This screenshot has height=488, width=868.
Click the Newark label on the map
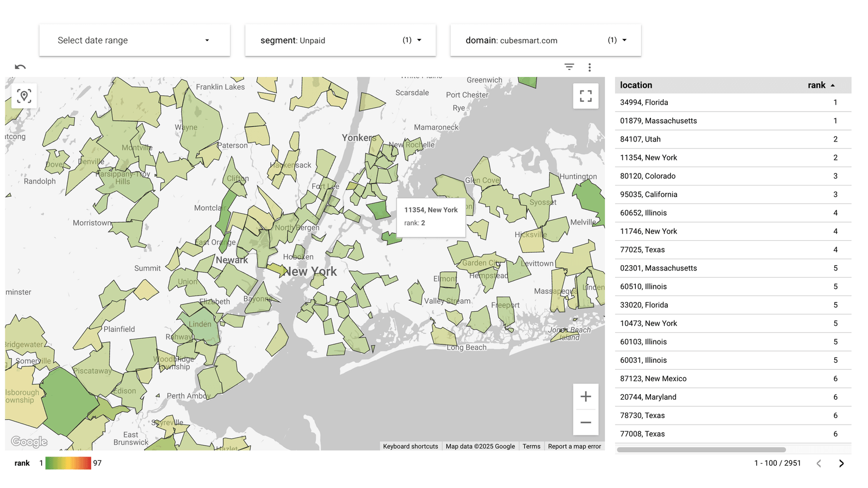tap(232, 260)
